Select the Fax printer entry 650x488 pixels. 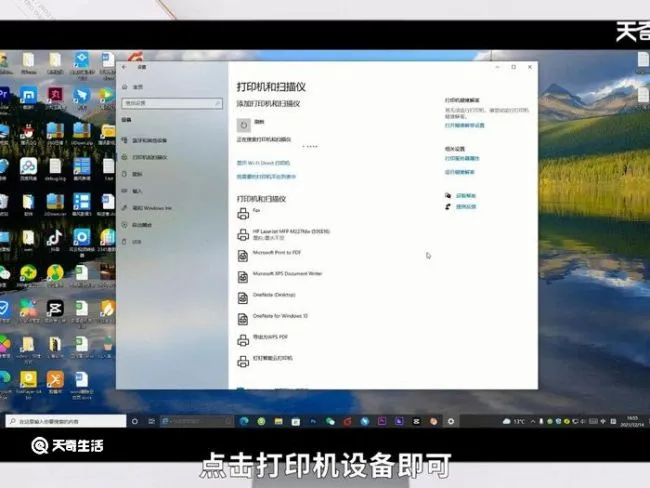249,214
